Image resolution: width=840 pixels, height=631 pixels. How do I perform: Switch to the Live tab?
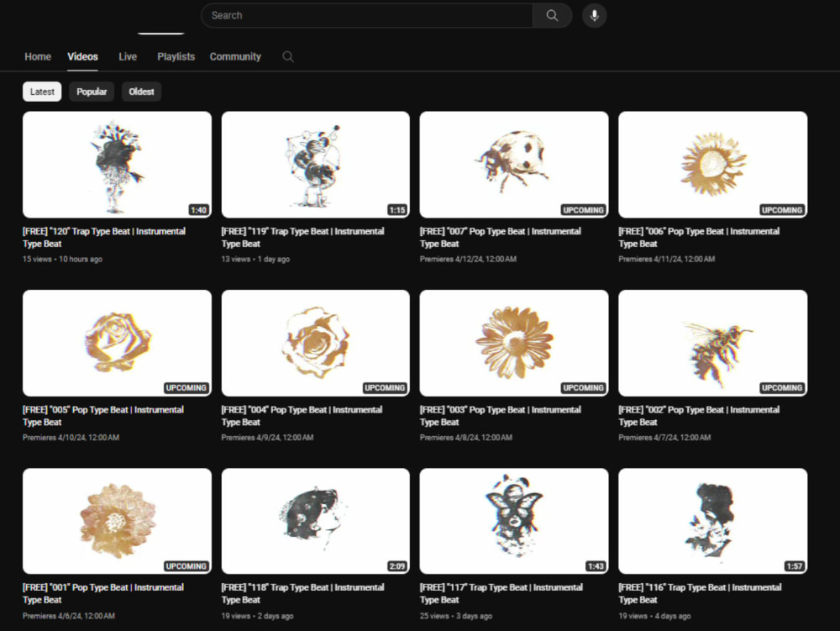pyautogui.click(x=128, y=57)
